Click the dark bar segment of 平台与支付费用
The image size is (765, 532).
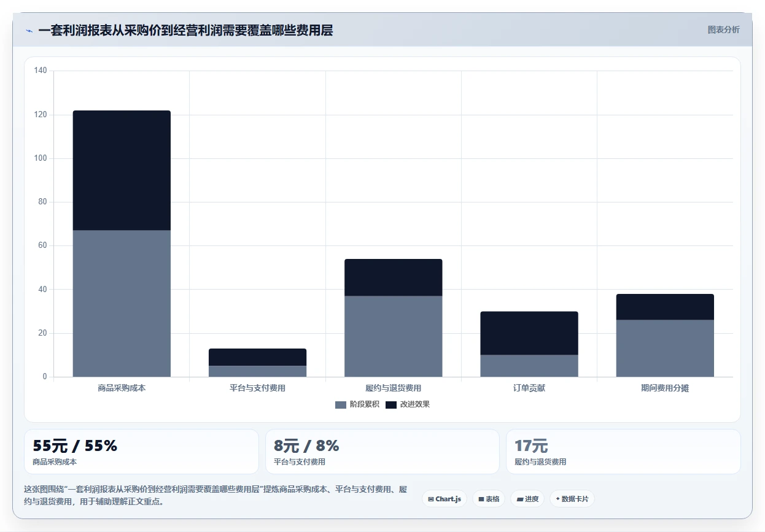click(x=257, y=357)
